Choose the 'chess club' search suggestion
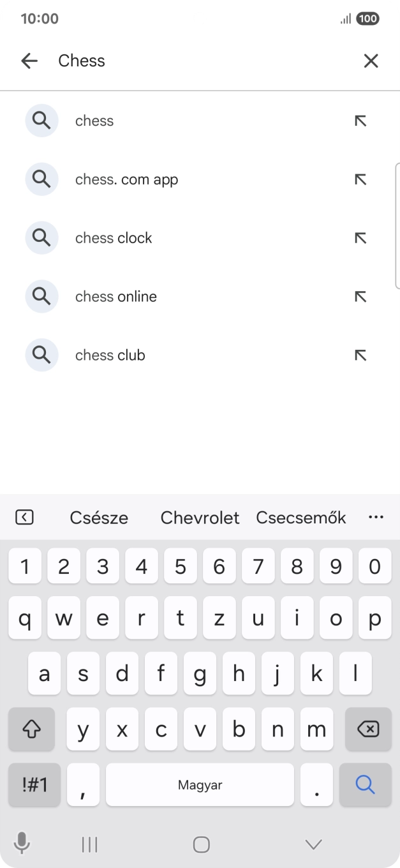This screenshot has width=400, height=868. (110, 355)
